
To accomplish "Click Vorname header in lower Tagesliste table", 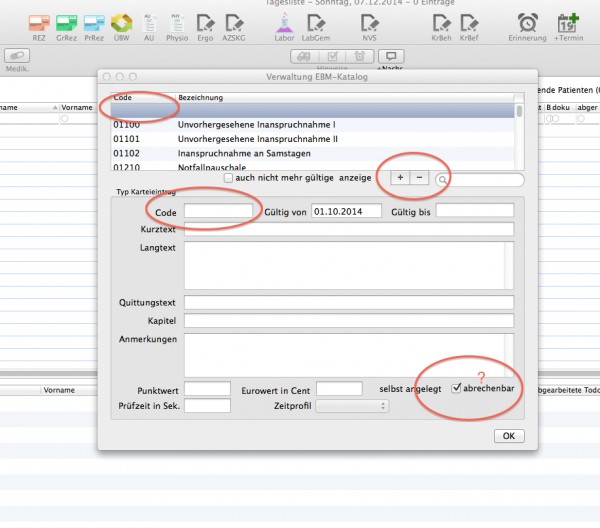I will pyautogui.click(x=59, y=390).
